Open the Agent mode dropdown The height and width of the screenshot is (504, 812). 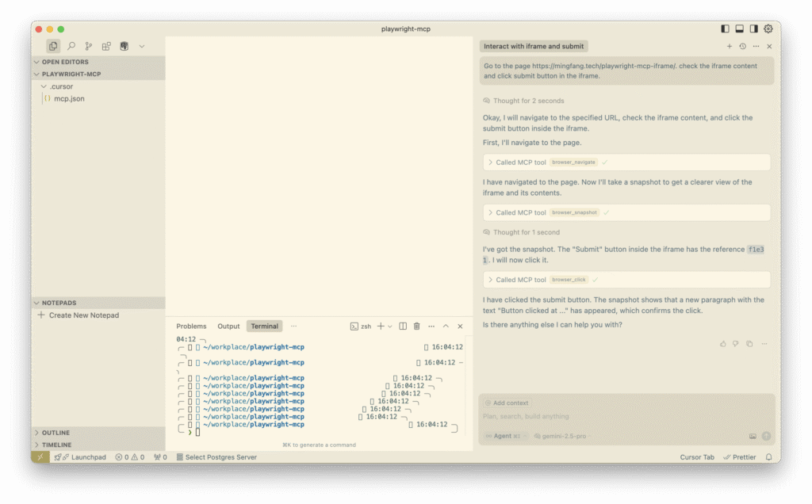tap(503, 436)
